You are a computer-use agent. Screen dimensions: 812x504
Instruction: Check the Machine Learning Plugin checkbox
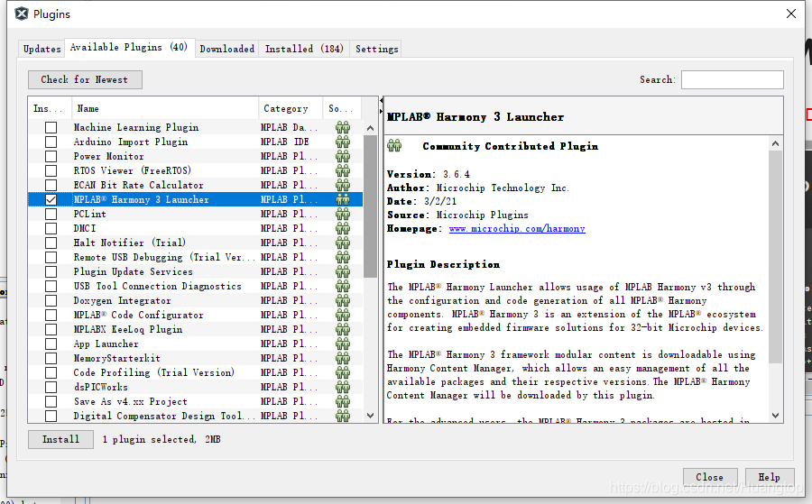[x=51, y=127]
